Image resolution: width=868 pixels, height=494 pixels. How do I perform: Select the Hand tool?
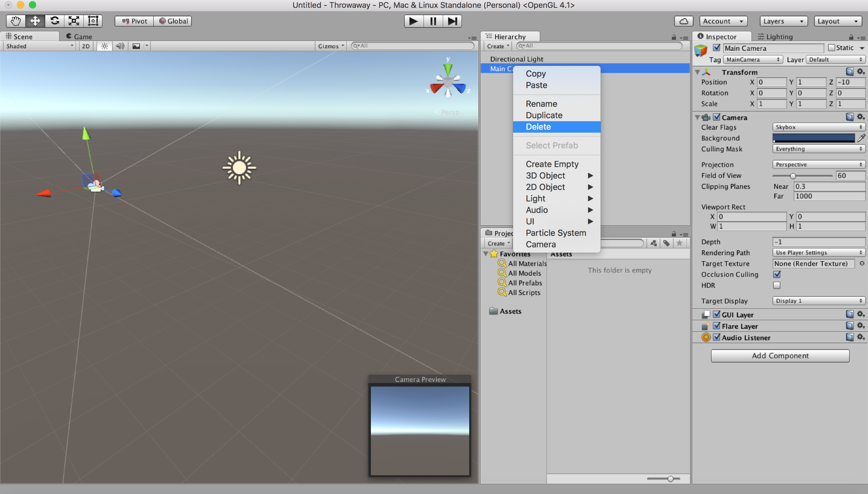[x=15, y=21]
